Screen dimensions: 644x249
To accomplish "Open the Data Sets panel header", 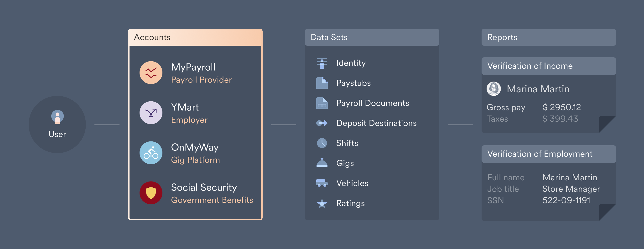I will point(372,37).
